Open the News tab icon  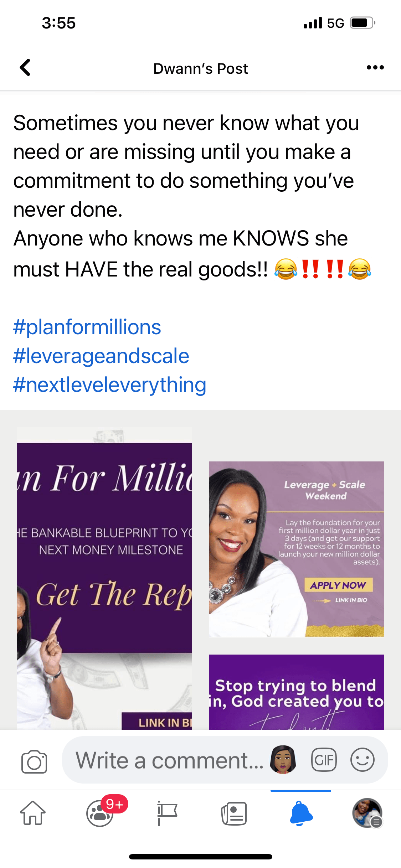[234, 813]
